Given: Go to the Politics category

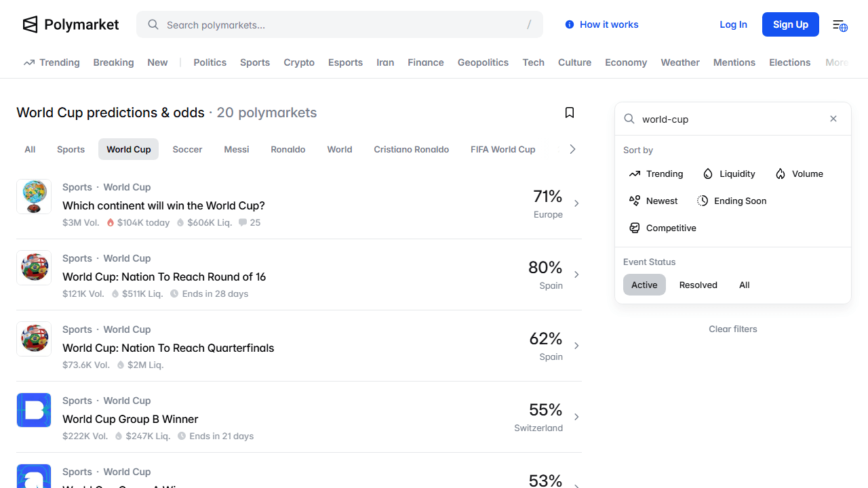Looking at the screenshot, I should click(210, 62).
